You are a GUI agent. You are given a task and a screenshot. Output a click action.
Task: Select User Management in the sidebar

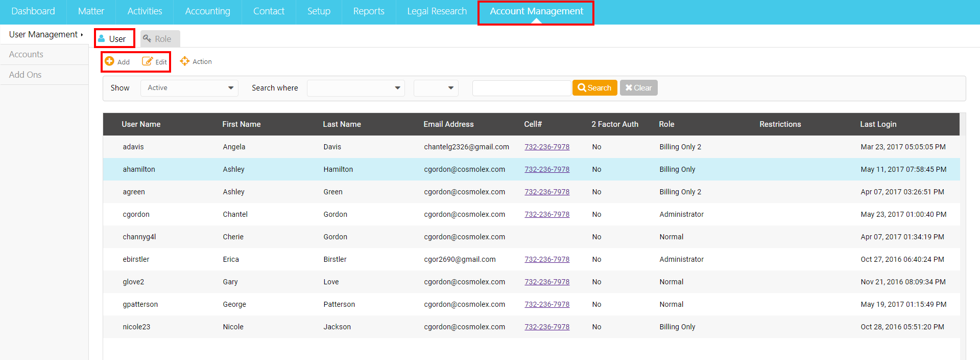(44, 34)
